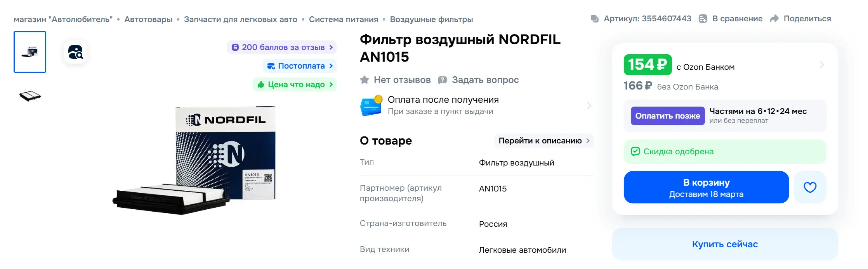Add to favorites with the heart icon
868x269 pixels.
point(810,187)
